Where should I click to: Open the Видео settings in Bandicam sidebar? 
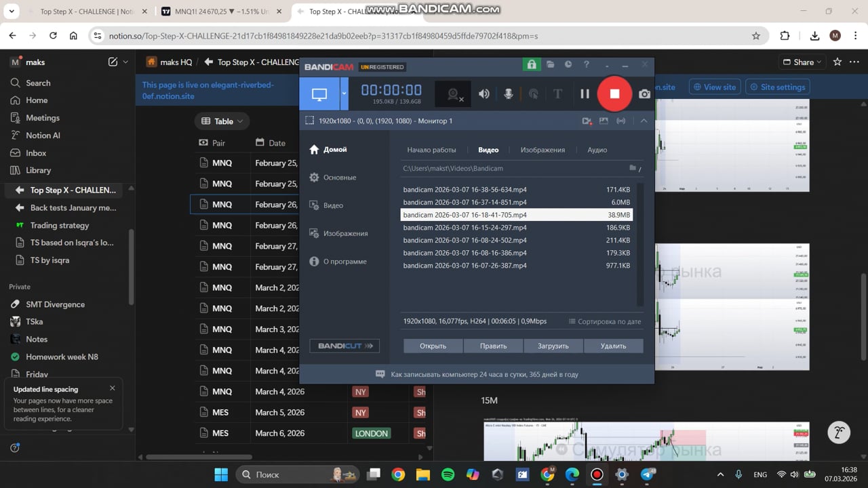click(326, 205)
